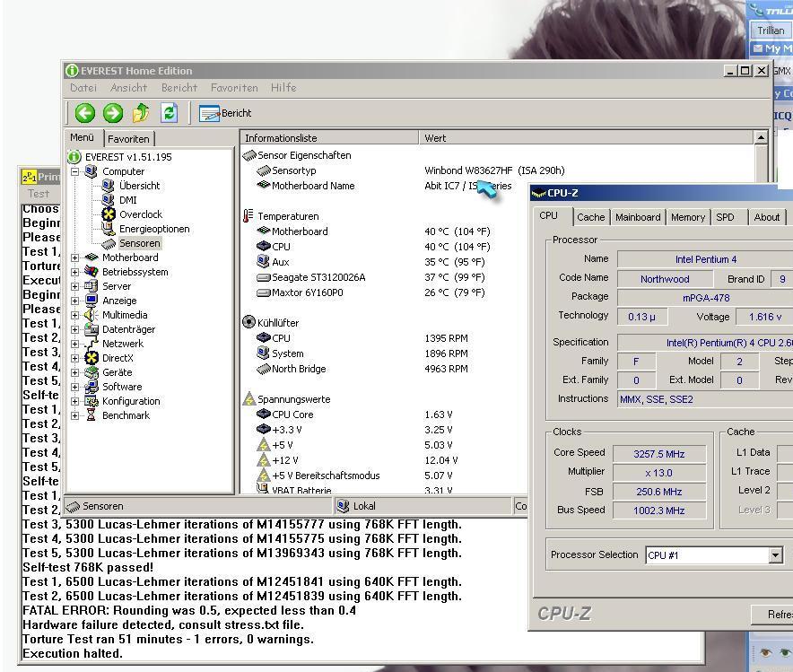
Task: Refresh the EVEREST view with refresh icon
Action: [169, 113]
